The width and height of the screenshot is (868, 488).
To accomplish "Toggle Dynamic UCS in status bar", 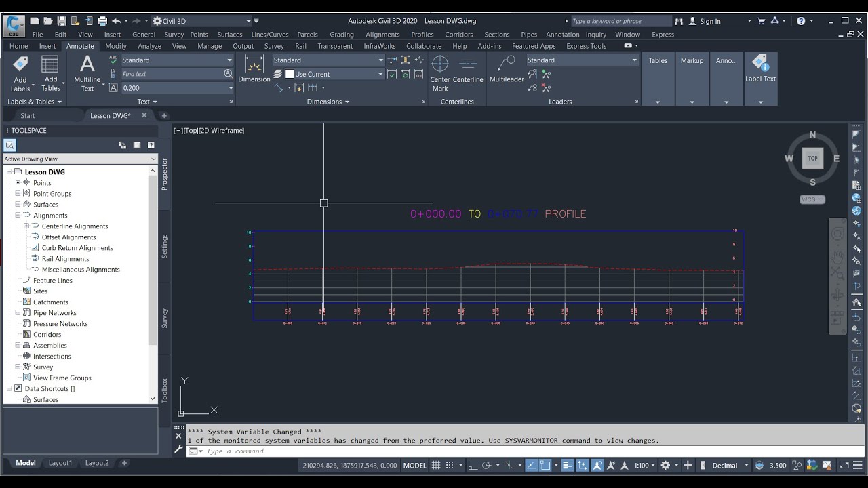I will coord(583,466).
